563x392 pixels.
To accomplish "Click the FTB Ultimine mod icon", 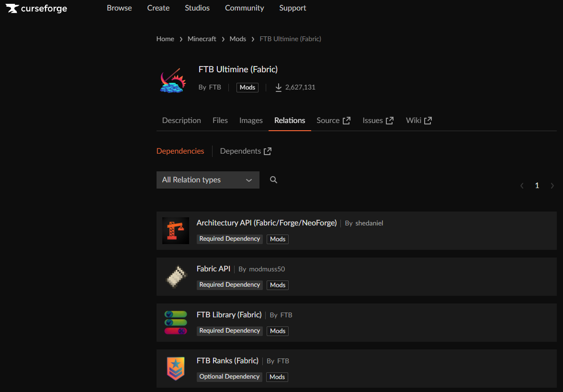I will coord(172,79).
